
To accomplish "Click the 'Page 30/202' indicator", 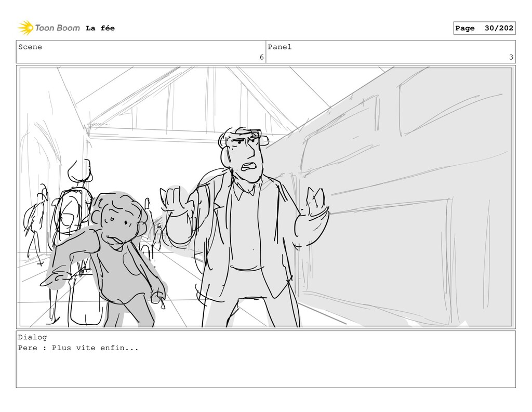I will 484,28.
